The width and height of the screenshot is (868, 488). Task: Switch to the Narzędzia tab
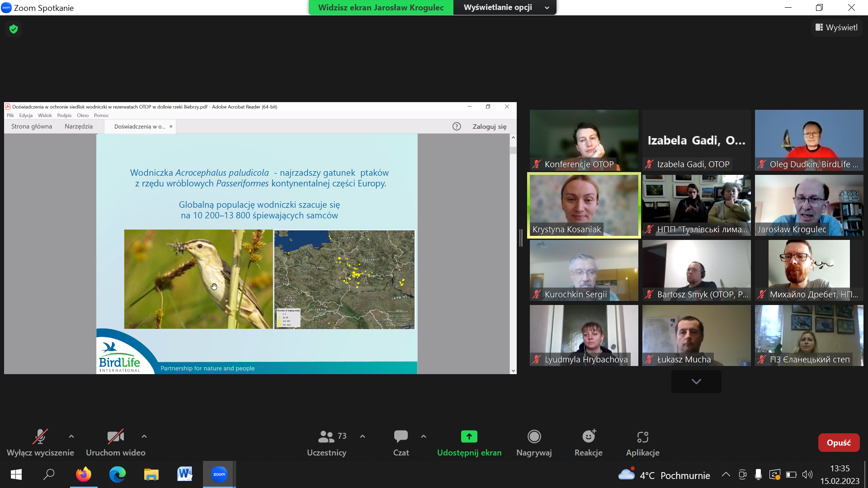[78, 127]
